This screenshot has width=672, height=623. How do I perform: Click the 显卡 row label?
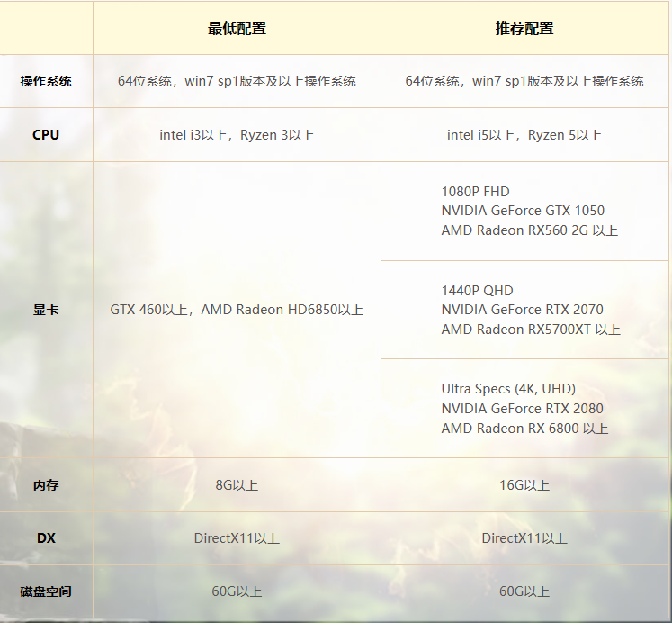tap(46, 310)
